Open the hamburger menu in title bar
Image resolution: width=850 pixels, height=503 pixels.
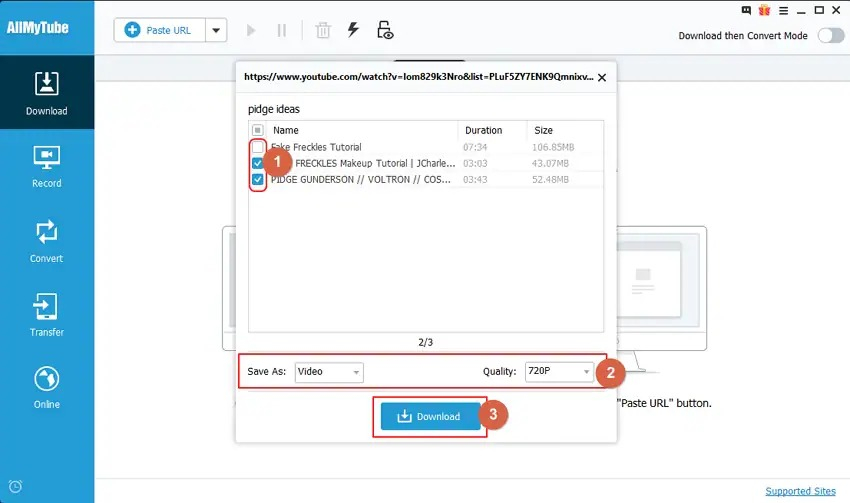click(x=783, y=10)
